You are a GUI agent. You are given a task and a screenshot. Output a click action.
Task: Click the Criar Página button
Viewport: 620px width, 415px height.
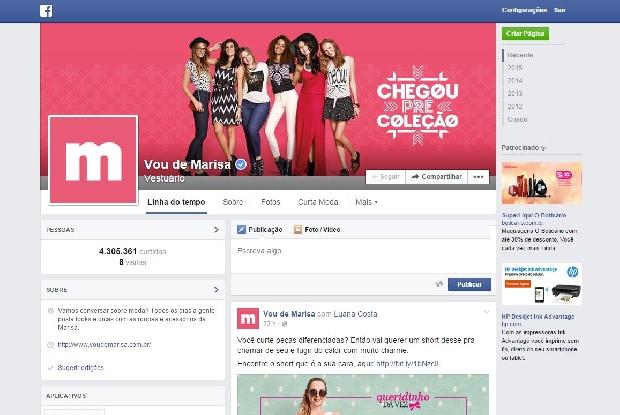[525, 34]
